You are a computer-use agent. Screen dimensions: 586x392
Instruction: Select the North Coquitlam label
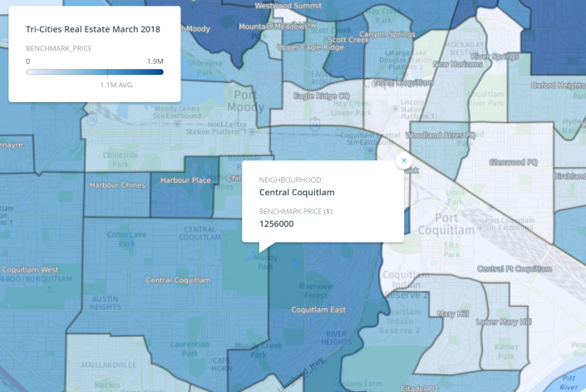point(404,82)
